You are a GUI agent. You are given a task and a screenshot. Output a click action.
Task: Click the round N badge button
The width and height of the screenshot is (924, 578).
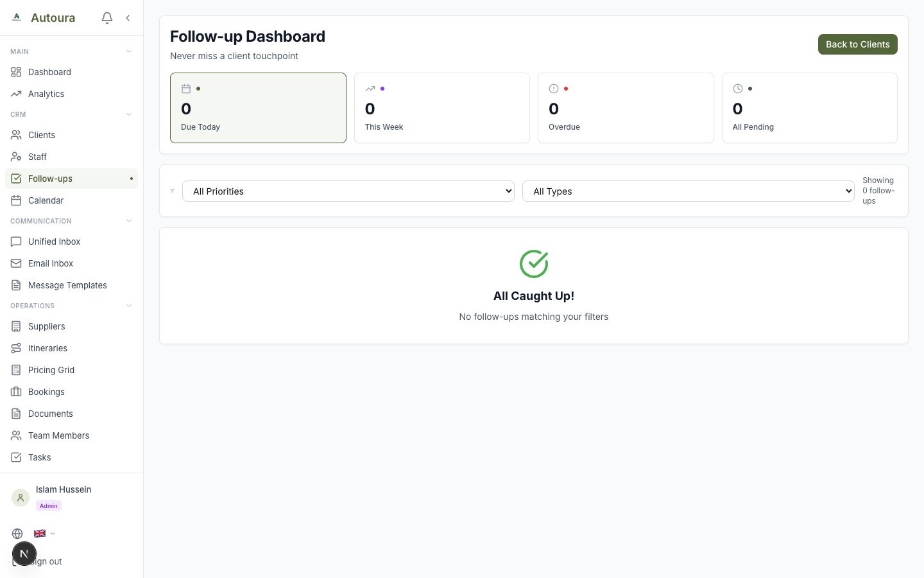click(24, 554)
